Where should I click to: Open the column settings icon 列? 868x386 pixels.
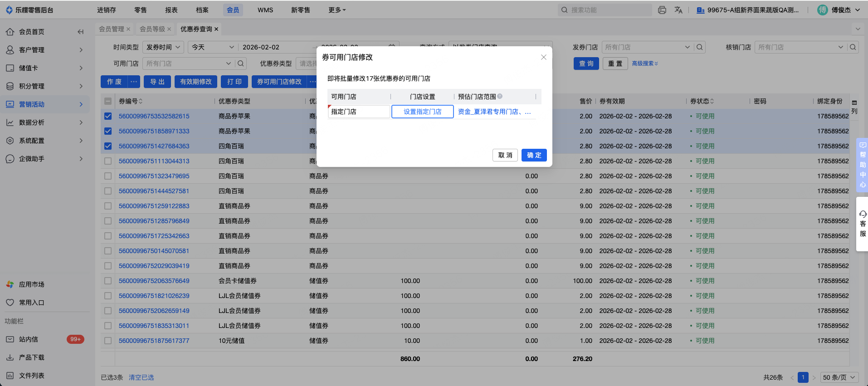pyautogui.click(x=854, y=107)
